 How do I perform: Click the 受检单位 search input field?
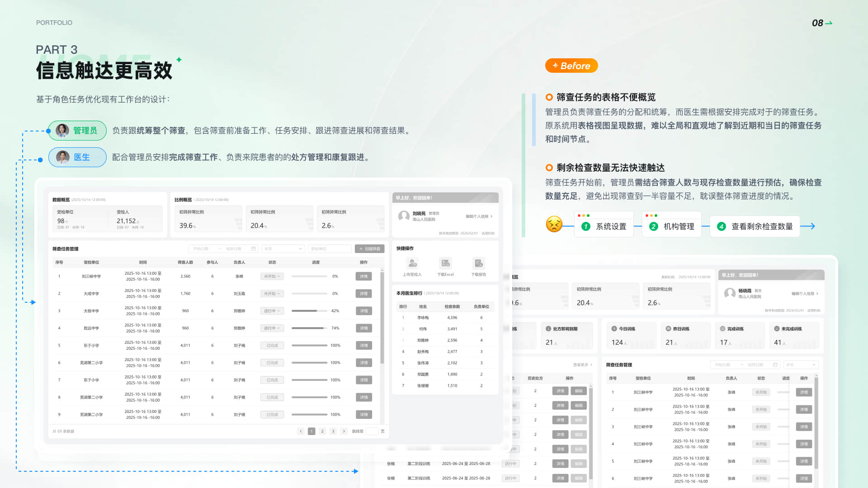[330, 249]
